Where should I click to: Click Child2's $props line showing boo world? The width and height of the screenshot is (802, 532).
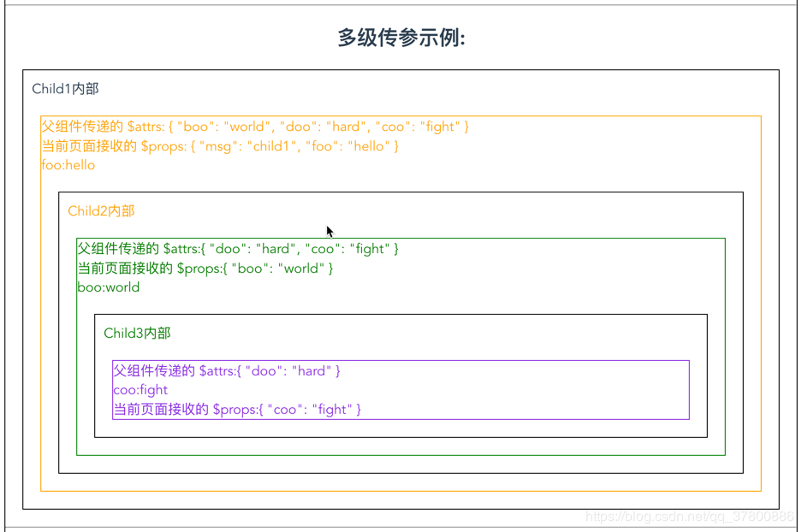tap(203, 268)
